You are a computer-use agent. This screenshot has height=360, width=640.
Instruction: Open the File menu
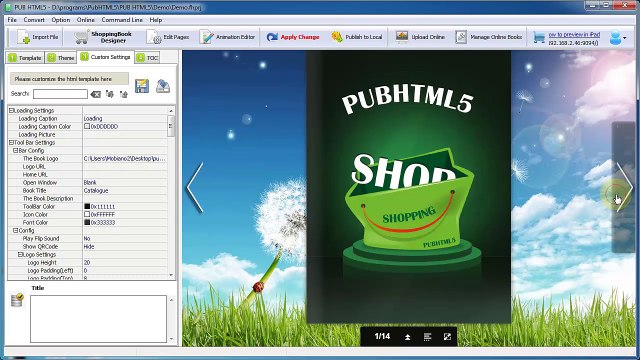point(12,20)
